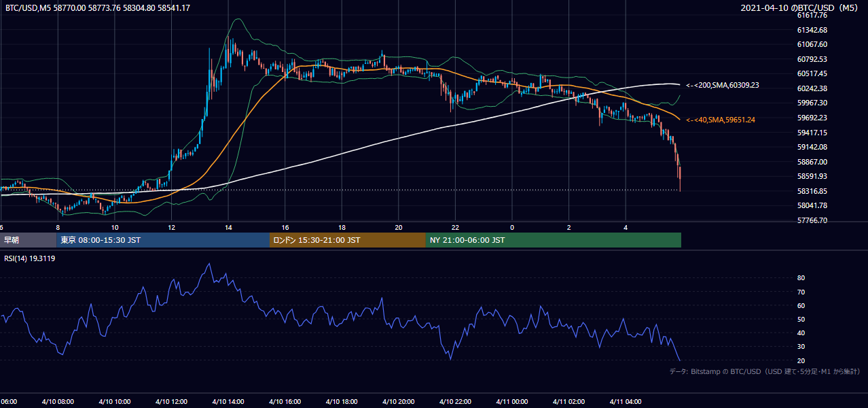The width and height of the screenshot is (868, 408).
Task: Click the Bitstamp data source note
Action: click(x=765, y=372)
